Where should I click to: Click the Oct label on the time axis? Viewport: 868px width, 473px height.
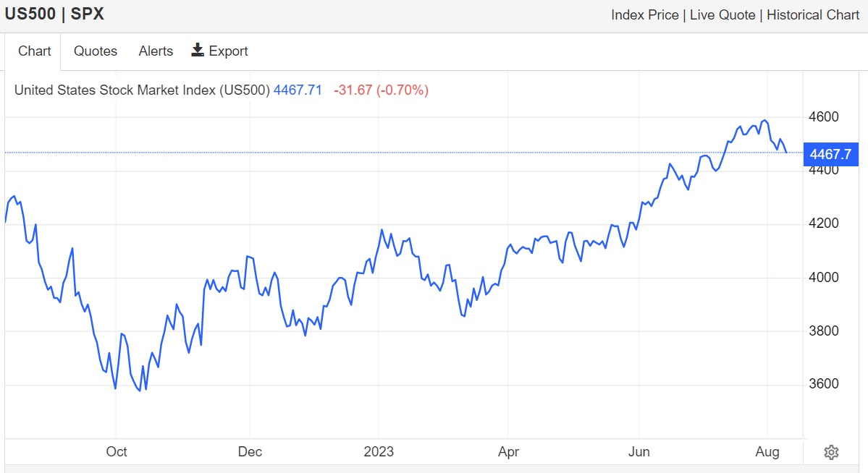pyautogui.click(x=117, y=452)
